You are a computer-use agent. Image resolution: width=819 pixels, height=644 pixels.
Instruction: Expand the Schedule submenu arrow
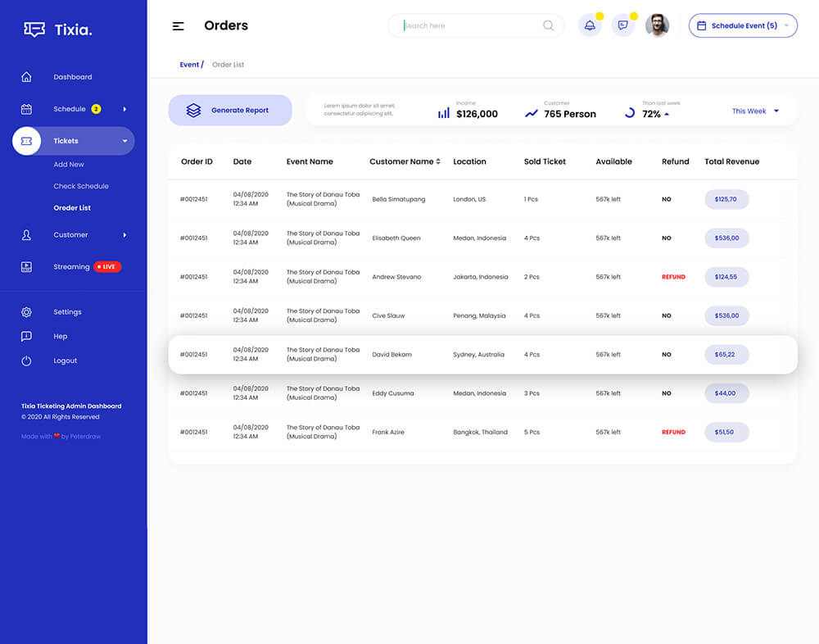coord(124,109)
